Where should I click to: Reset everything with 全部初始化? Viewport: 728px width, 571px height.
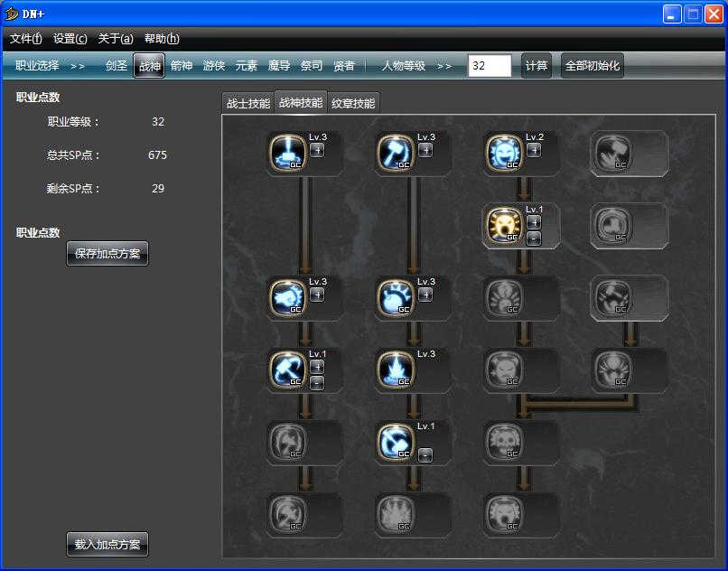click(x=593, y=66)
